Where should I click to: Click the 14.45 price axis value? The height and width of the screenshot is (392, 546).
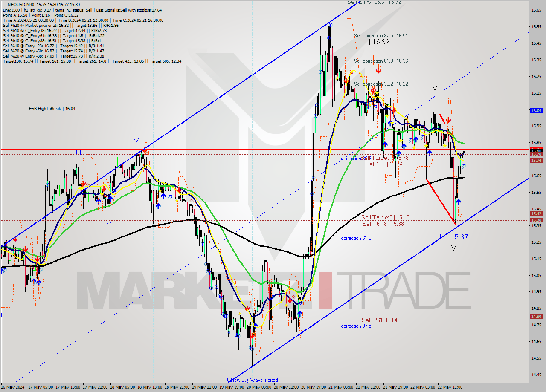coord(536,375)
